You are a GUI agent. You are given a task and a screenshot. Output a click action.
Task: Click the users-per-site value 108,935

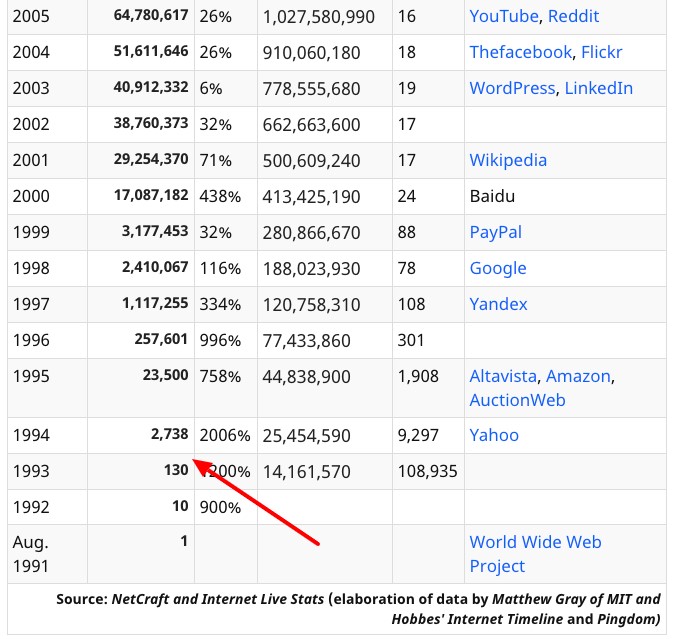[427, 472]
